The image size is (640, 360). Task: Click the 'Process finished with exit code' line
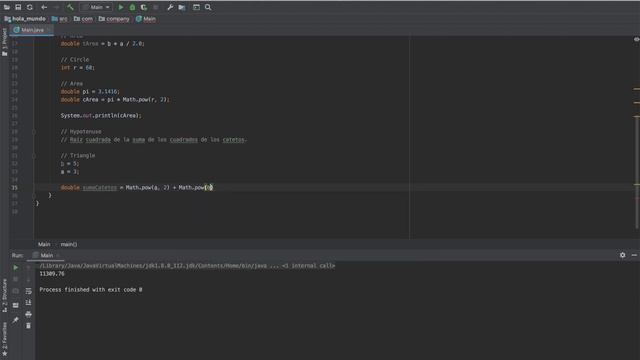point(91,289)
